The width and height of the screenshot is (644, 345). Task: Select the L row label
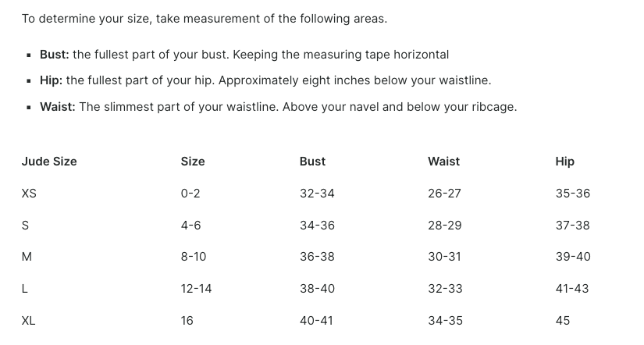(x=25, y=289)
